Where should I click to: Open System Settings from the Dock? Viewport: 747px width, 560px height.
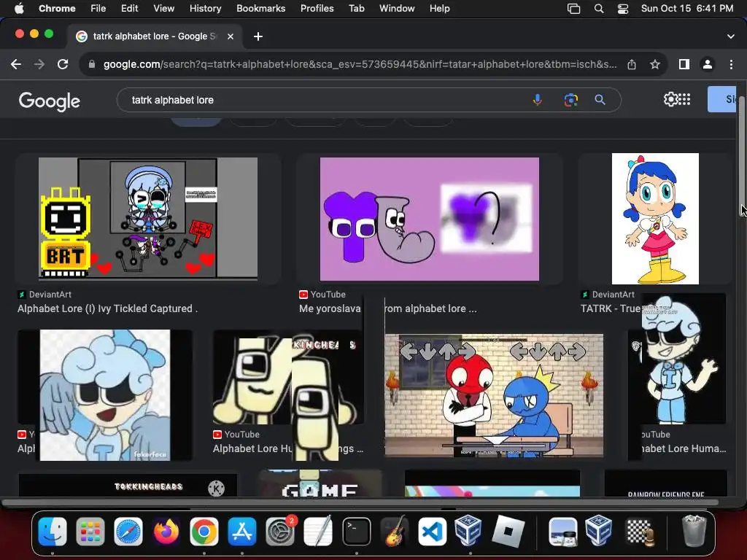click(x=280, y=532)
